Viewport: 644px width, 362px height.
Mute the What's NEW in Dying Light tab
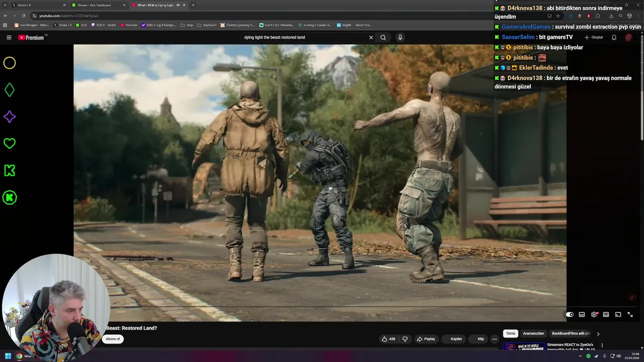click(178, 5)
